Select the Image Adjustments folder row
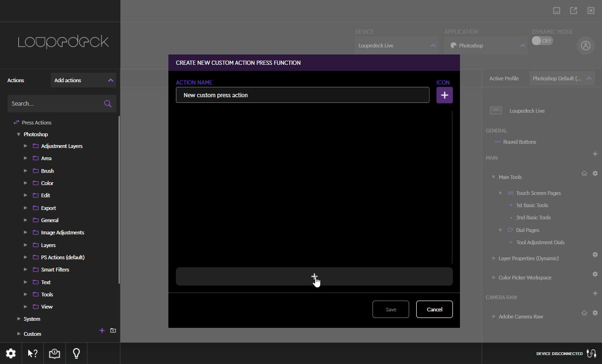 click(x=63, y=232)
